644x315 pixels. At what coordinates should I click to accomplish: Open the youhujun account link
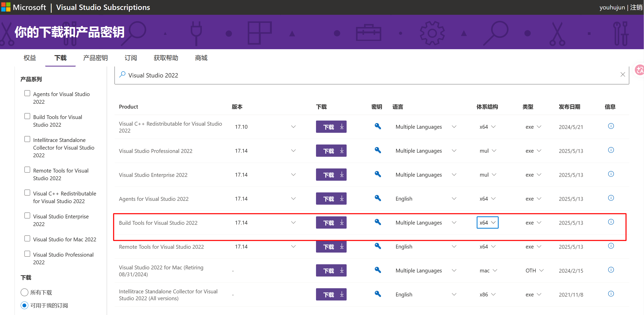pos(612,7)
